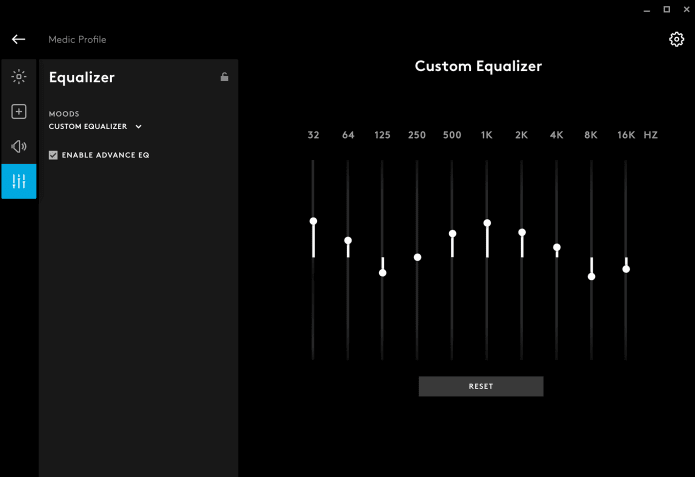Viewport: 695px width, 477px height.
Task: Click the 8K band slider handle
Action: point(591,276)
